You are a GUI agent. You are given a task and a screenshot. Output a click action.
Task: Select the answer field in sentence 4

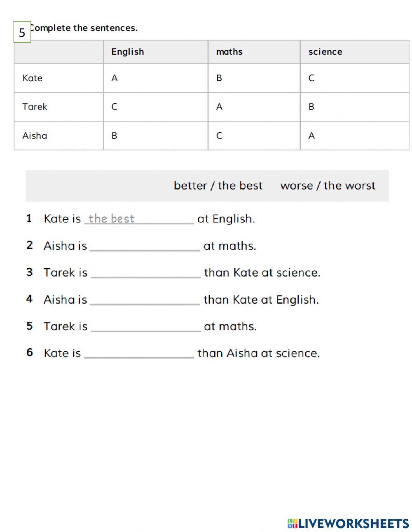[x=145, y=299]
